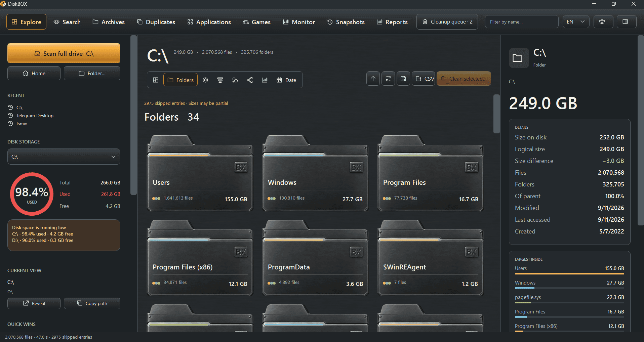Select the Users folder card
The width and height of the screenshot is (644, 342).
200,173
